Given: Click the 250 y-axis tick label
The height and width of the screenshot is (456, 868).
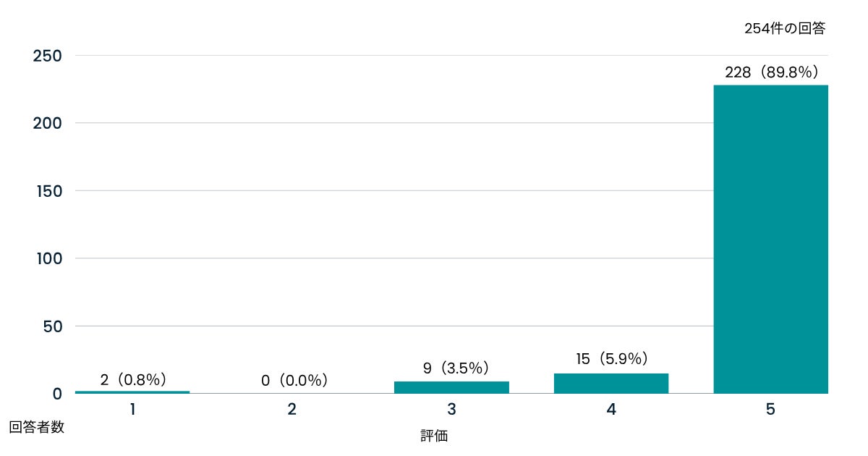Looking at the screenshot, I should click(48, 56).
